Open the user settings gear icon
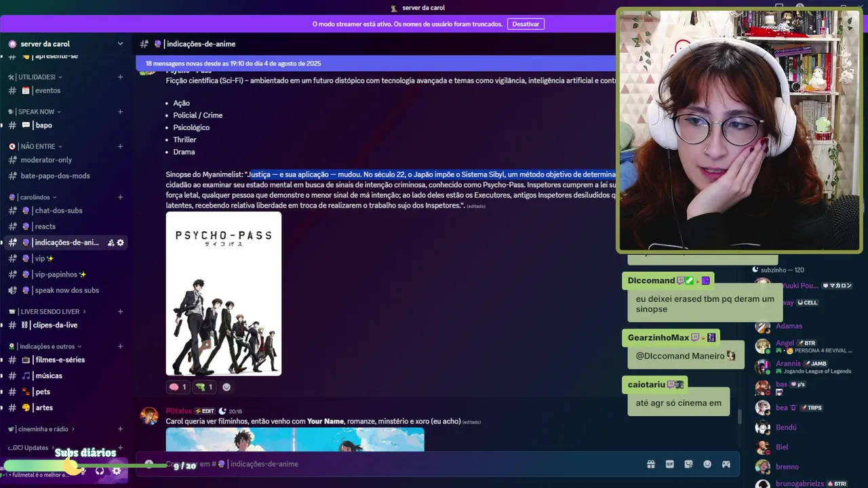This screenshot has width=868, height=488. [117, 470]
